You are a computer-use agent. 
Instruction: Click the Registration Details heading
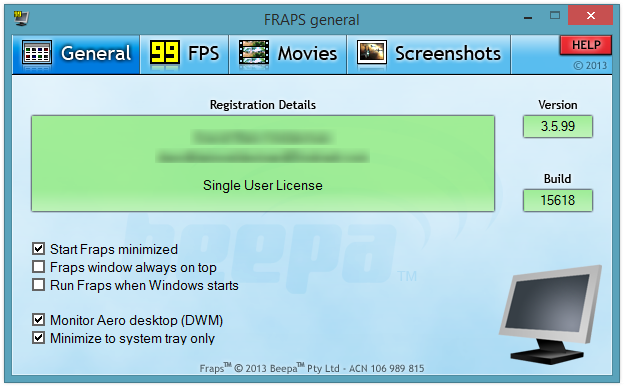coord(263,105)
